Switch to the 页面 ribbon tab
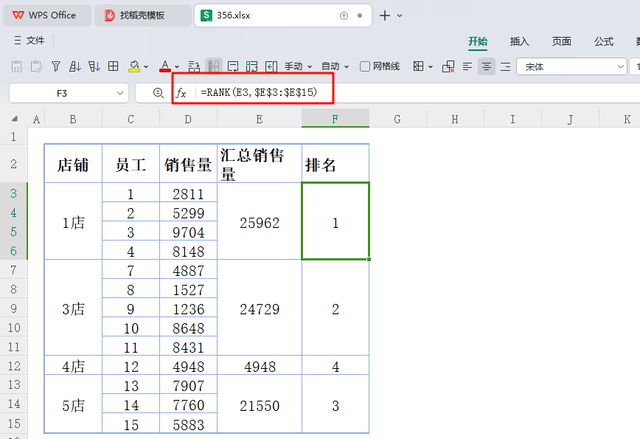The height and width of the screenshot is (439, 640). (x=562, y=41)
